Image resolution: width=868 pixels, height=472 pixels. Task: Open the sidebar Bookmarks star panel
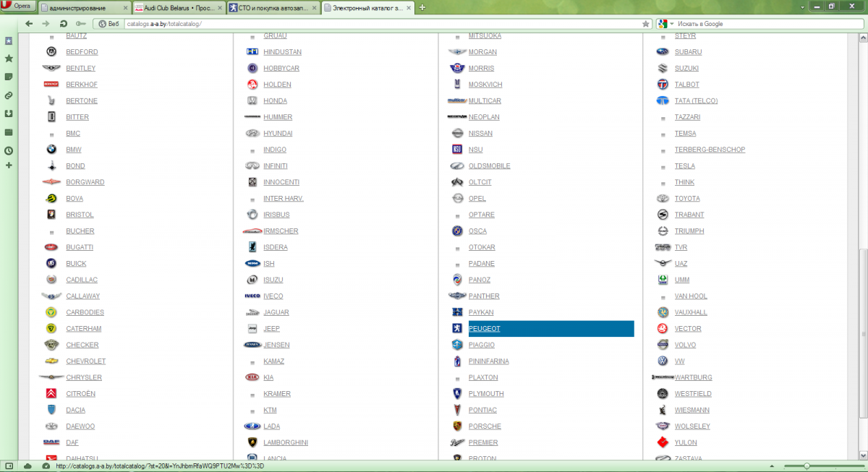click(9, 59)
